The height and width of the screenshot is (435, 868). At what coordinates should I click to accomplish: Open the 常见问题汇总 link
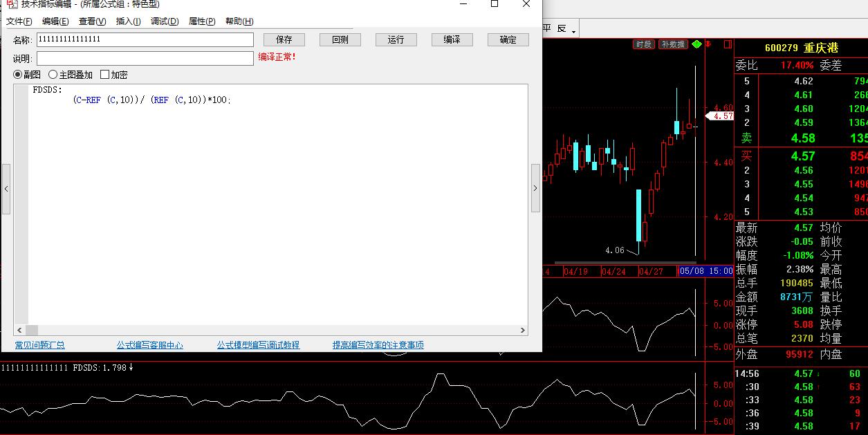[40, 345]
